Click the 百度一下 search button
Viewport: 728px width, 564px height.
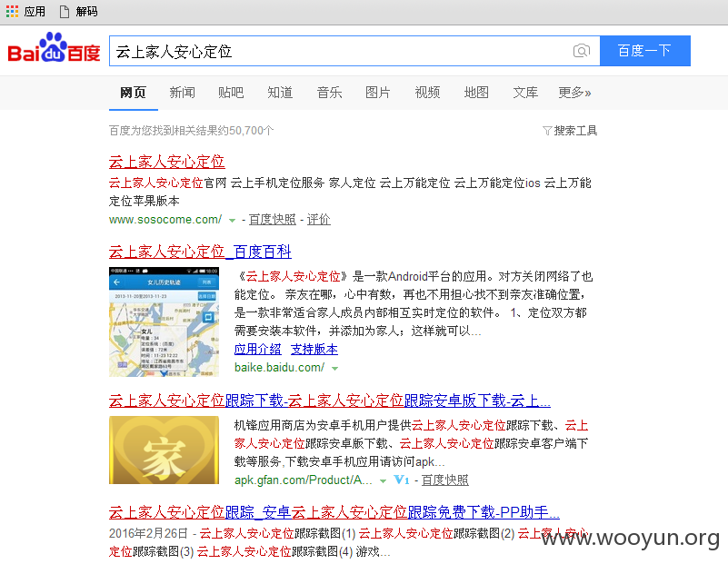tap(645, 51)
